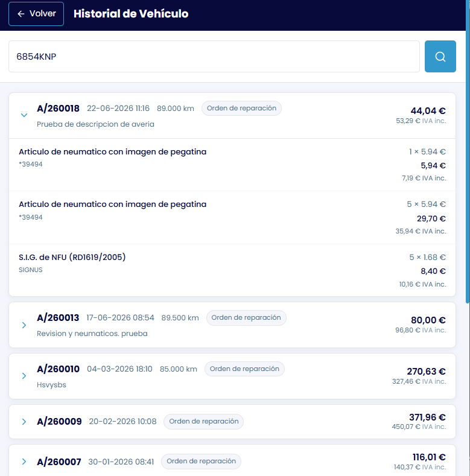Click mileage 89.000 km
470x476 pixels.
tap(176, 109)
